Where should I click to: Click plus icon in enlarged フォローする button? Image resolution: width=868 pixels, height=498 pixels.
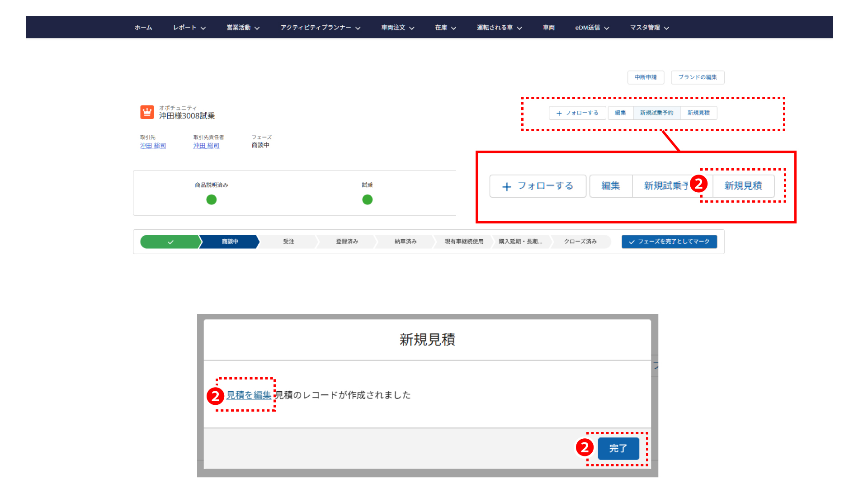tap(506, 187)
